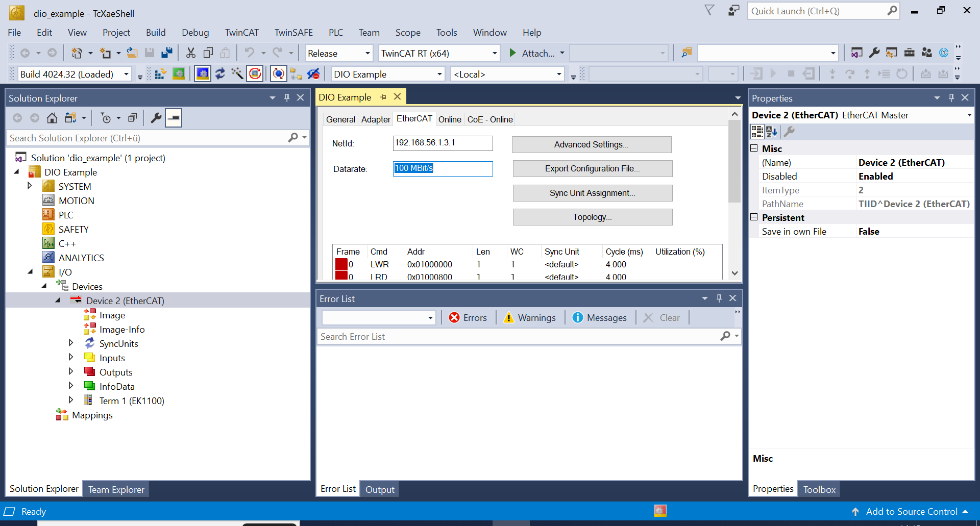Expand the SyncUnits node
The width and height of the screenshot is (980, 526).
(71, 343)
